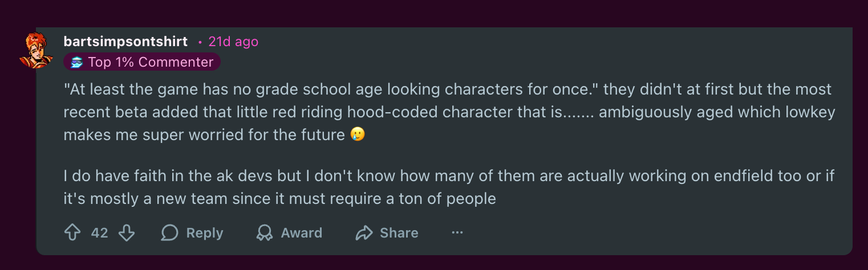Click the award ribbon icon

click(x=264, y=233)
